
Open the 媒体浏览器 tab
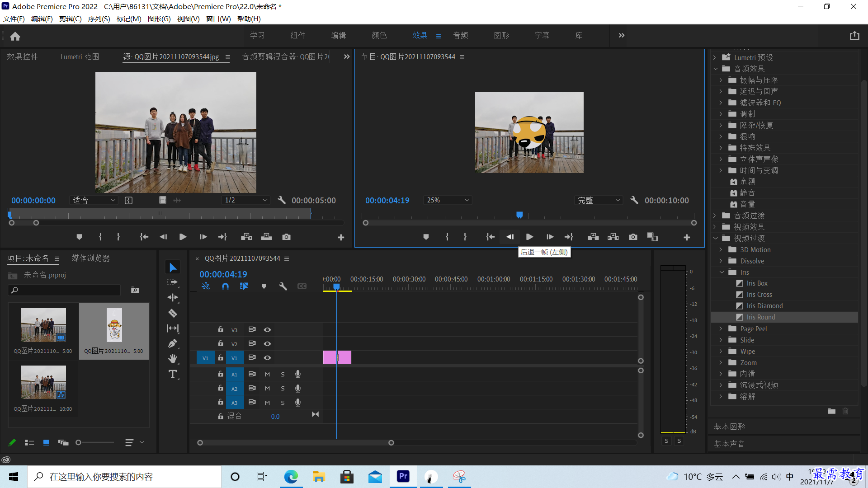click(90, 258)
